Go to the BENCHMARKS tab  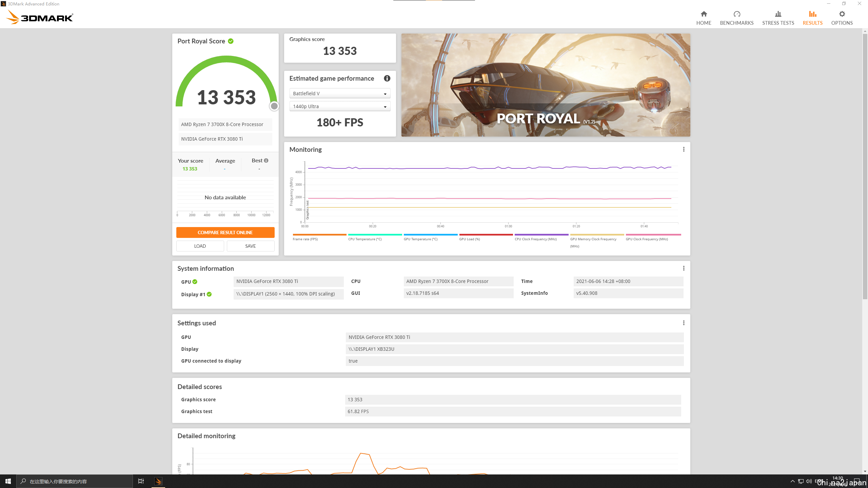[736, 18]
